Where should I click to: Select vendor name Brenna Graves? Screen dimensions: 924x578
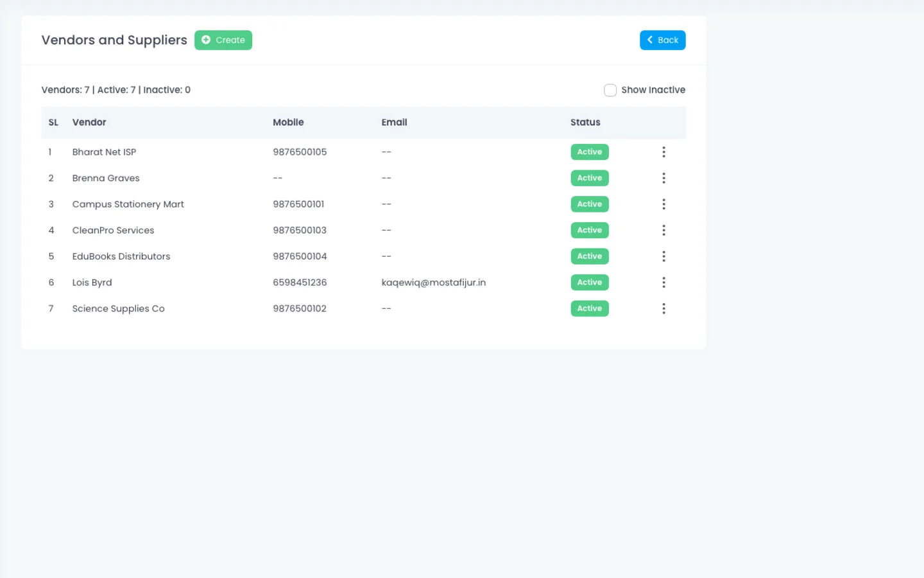(x=106, y=178)
